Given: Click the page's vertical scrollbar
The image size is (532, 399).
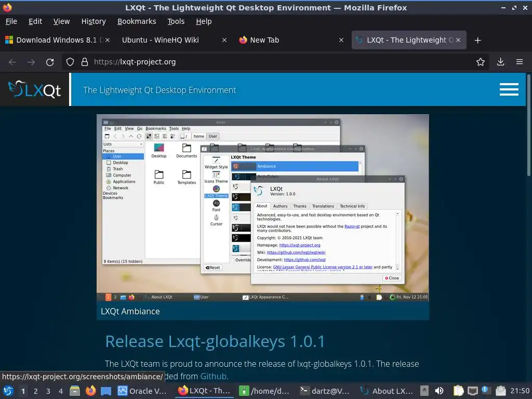Looking at the screenshot, I should click(x=528, y=126).
